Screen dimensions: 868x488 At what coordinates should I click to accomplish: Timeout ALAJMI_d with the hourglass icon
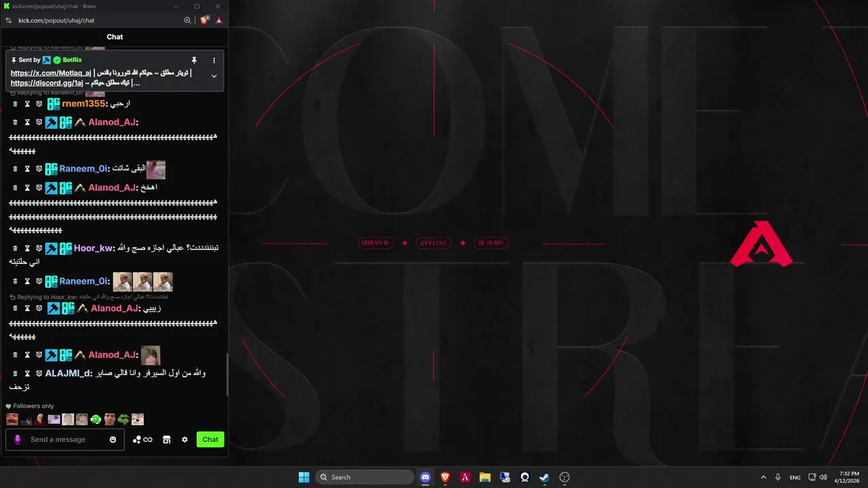pyautogui.click(x=27, y=373)
